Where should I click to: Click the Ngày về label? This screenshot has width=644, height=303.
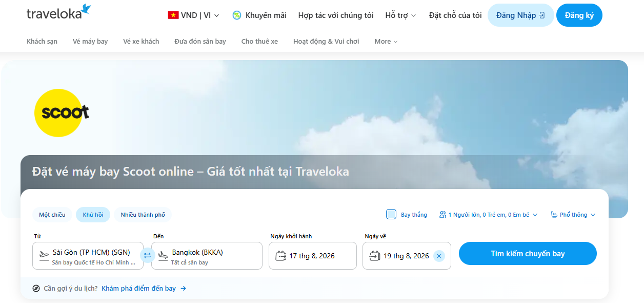click(375, 236)
